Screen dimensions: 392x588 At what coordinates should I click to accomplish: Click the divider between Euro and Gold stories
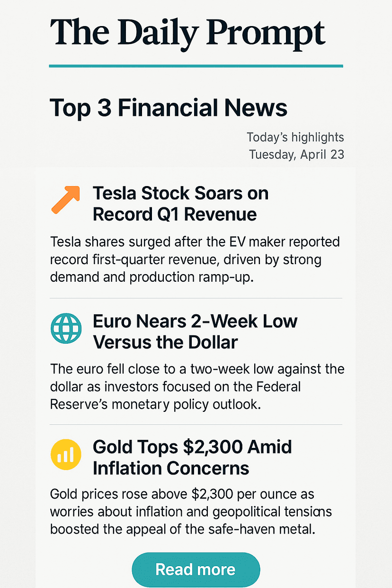click(196, 425)
